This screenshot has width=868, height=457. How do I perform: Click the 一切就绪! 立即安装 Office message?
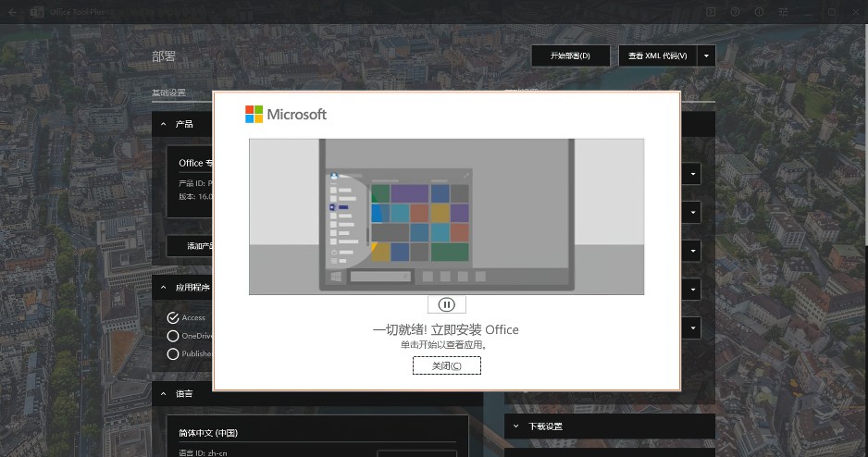446,329
